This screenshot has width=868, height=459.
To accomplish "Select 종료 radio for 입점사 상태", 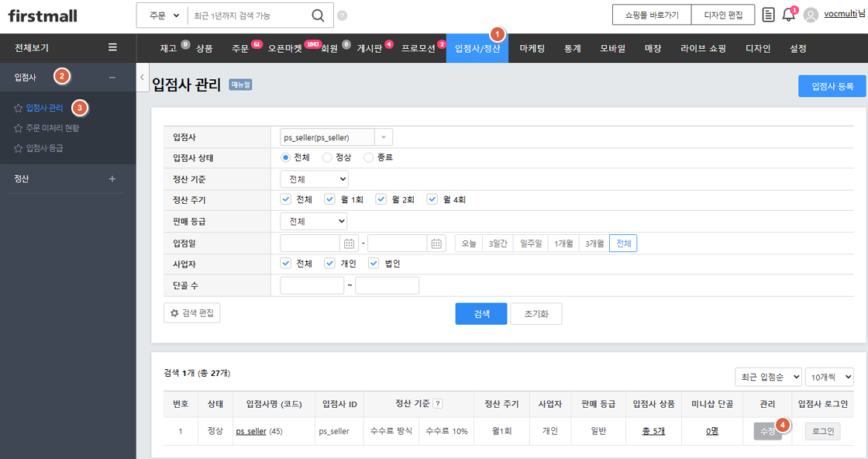I will 368,158.
